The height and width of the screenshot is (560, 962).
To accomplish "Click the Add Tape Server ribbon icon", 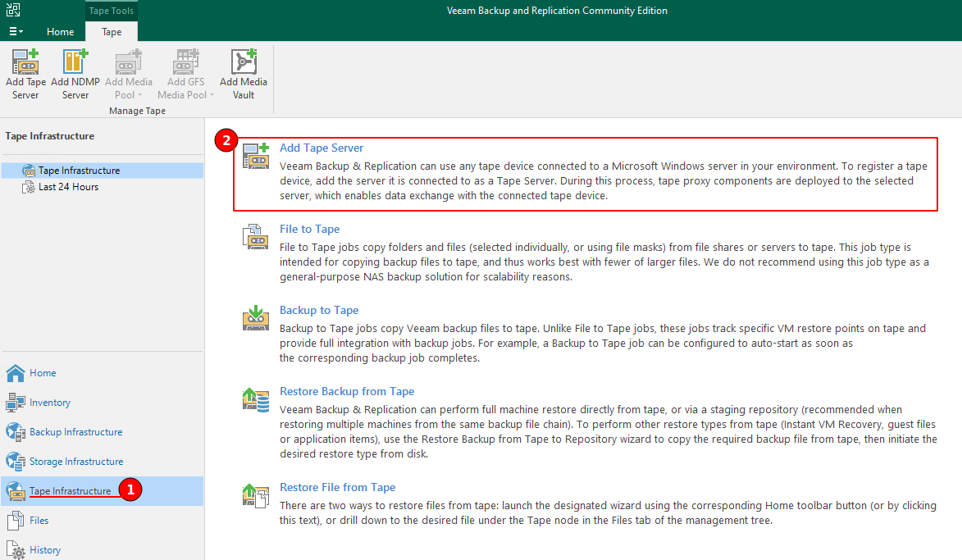I will click(25, 63).
